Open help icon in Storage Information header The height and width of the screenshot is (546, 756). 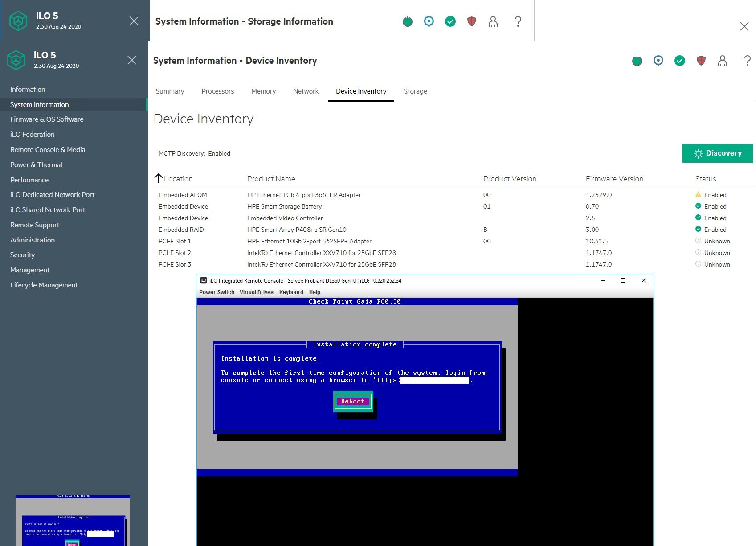pos(518,21)
